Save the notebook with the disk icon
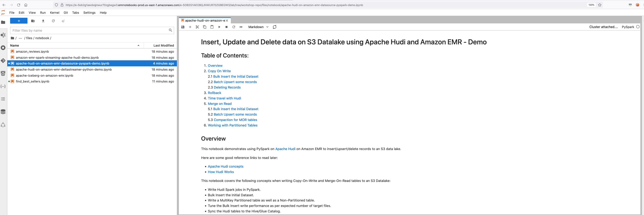644x215 pixels. tap(183, 27)
